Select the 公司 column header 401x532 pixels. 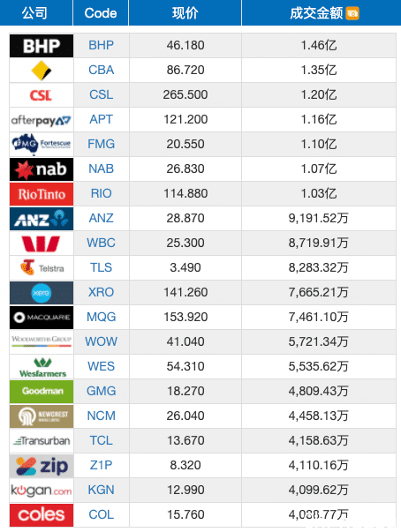coord(34,13)
